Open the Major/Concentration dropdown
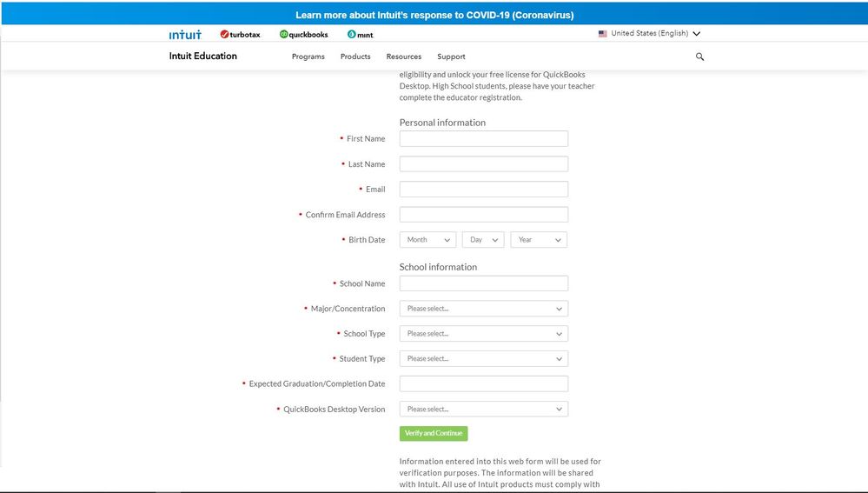Viewport: 868px width, 493px height. (x=484, y=309)
